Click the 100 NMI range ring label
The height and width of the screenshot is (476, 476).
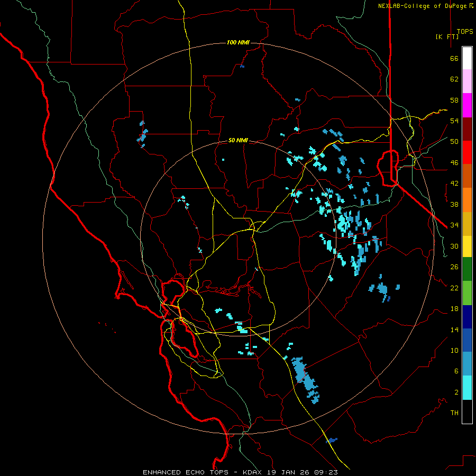coord(238,42)
